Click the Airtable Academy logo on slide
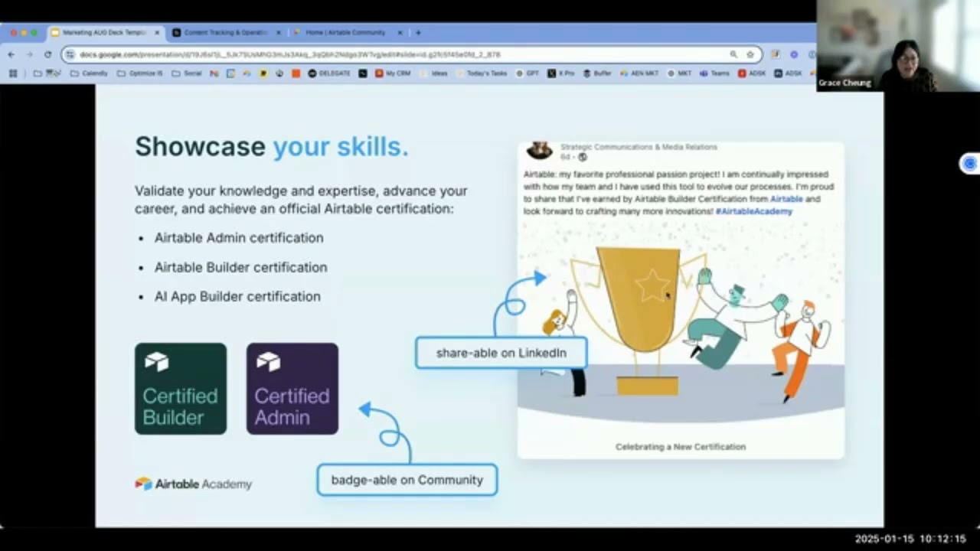 tap(193, 484)
